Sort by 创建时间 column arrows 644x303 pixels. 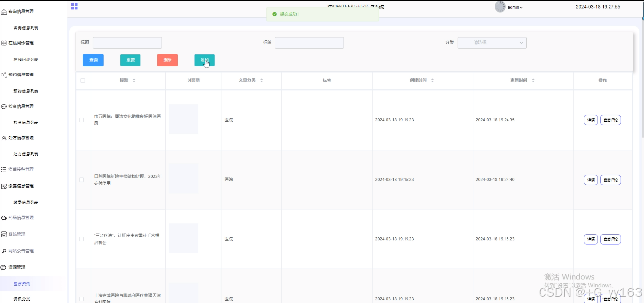[432, 80]
